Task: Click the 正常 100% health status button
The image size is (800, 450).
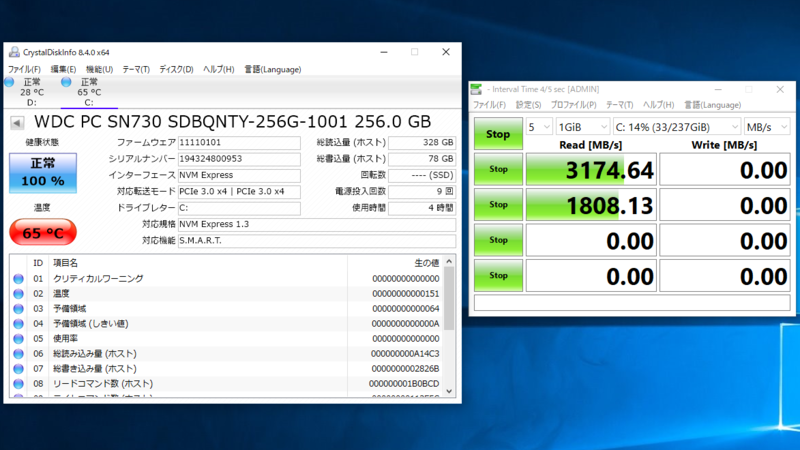Action: pyautogui.click(x=43, y=173)
